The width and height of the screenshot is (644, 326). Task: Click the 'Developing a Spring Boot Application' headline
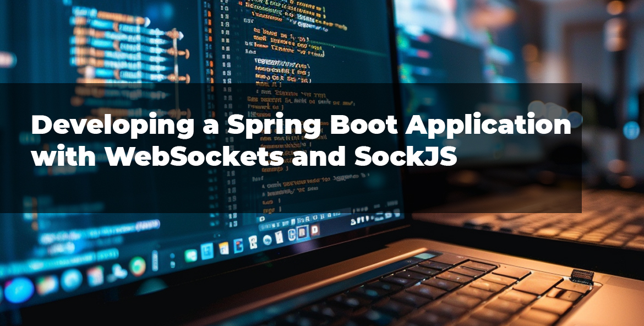[x=301, y=126]
